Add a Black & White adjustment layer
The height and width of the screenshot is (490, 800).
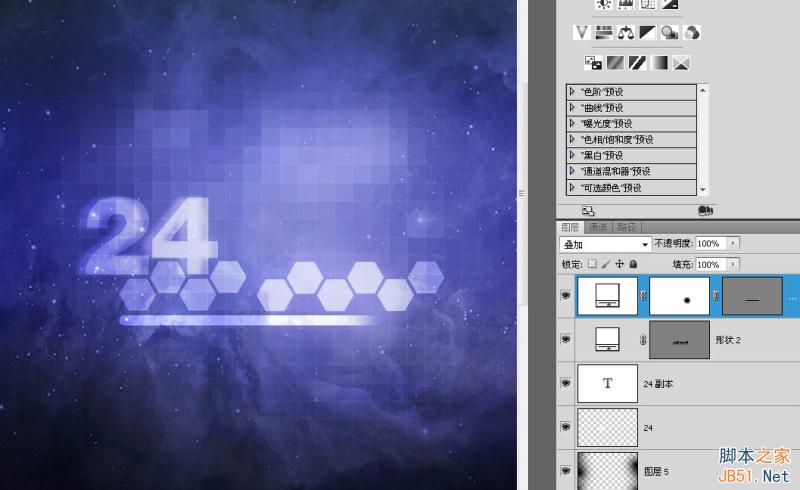point(647,33)
